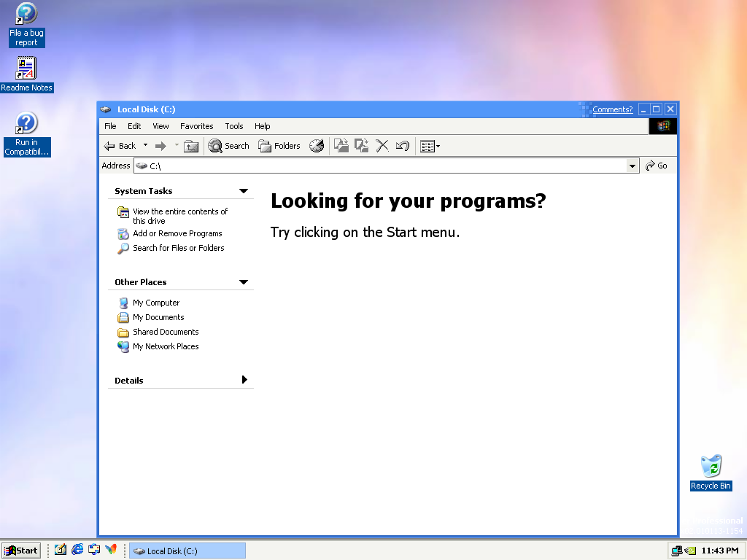Click the NVIDIA display tray icon
This screenshot has width=747, height=560.
point(690,551)
